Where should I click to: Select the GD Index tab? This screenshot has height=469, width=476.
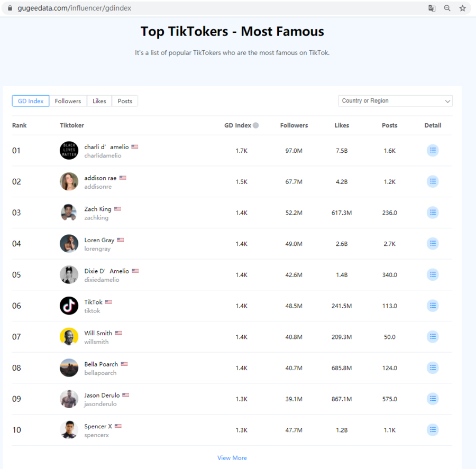(31, 101)
